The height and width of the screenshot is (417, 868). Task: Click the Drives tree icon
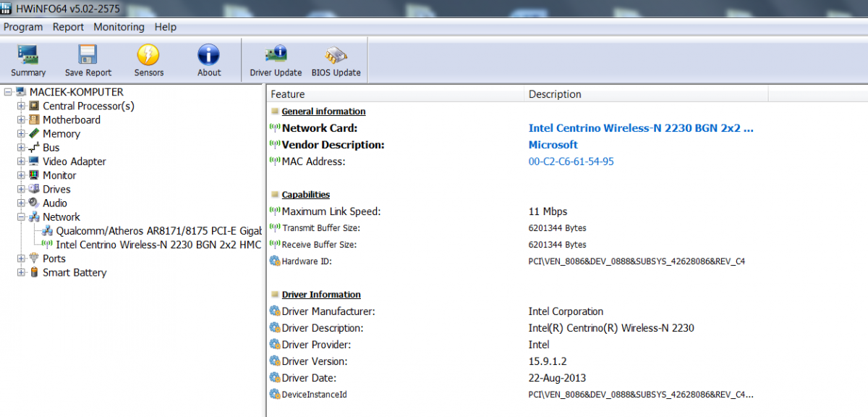pos(34,189)
